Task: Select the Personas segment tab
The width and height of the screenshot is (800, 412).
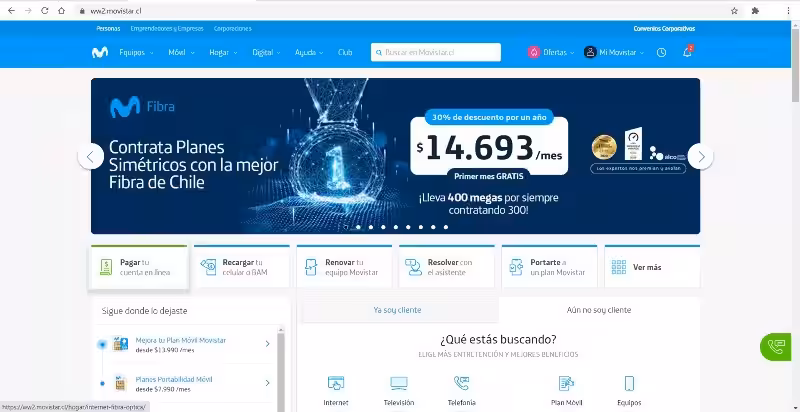Action: tap(108, 29)
